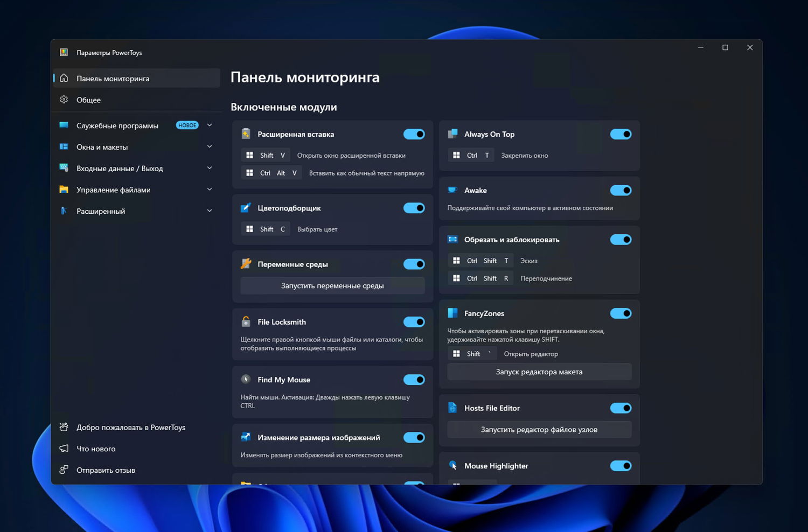Click the Служебные программы sidebar icon
The height and width of the screenshot is (532, 808).
[x=64, y=125]
